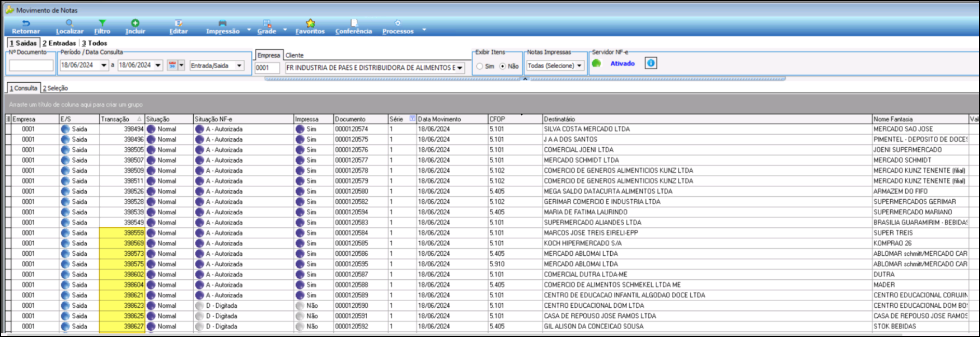Image resolution: width=980 pixels, height=337 pixels.
Task: Click the Impressão printer icon
Action: (x=222, y=23)
